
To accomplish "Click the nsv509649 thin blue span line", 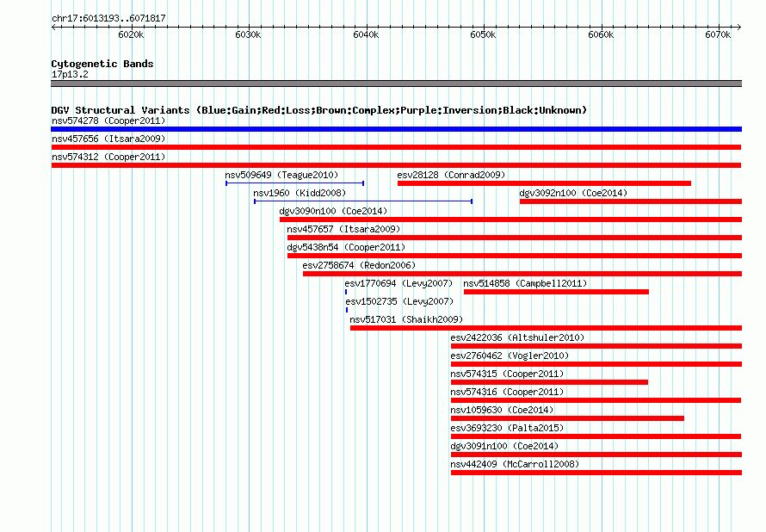I will [295, 183].
